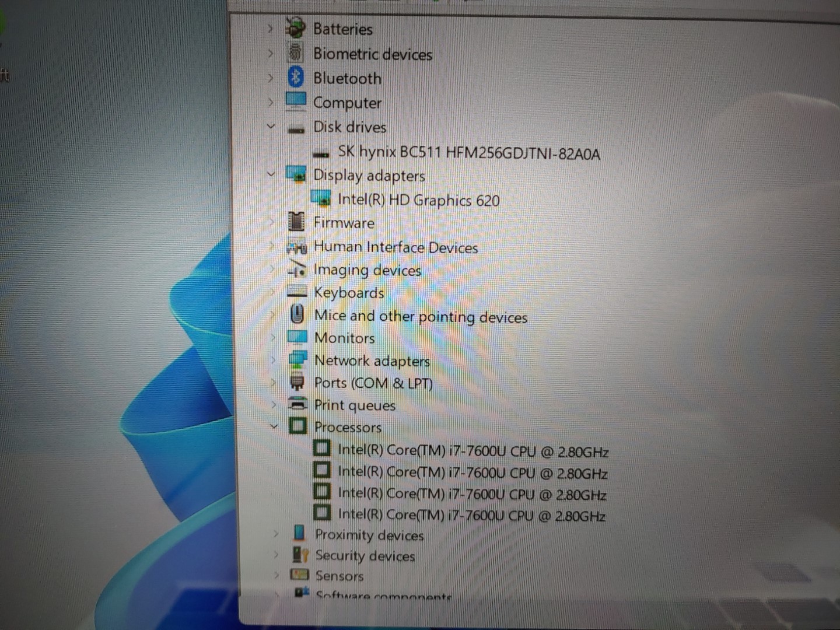This screenshot has width=840, height=630.
Task: Click the first i7-7600U processor icon
Action: coord(321,449)
